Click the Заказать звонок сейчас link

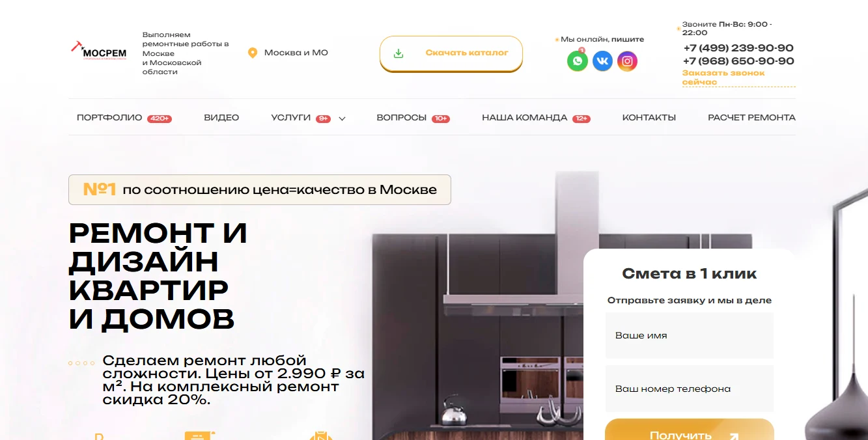723,77
